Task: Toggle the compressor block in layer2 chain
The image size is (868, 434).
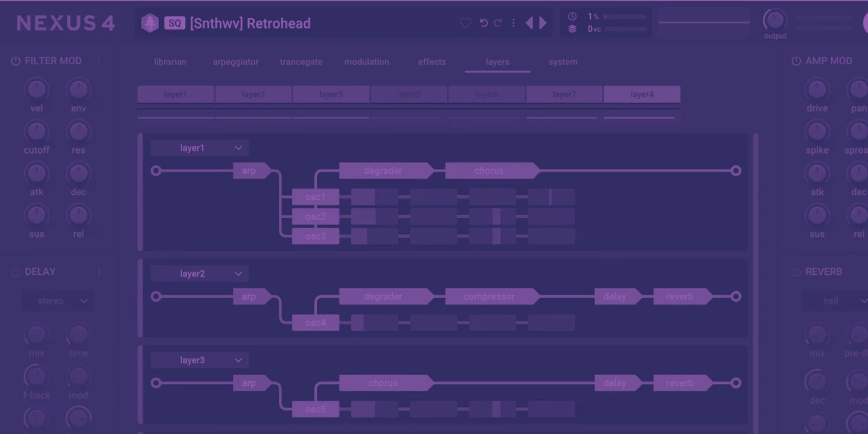Action: [492, 296]
